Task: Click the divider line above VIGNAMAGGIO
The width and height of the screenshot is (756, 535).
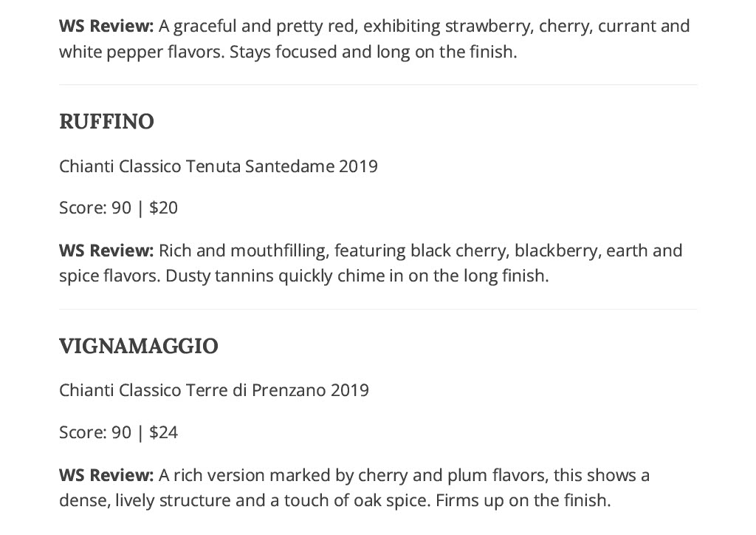Action: click(x=378, y=309)
